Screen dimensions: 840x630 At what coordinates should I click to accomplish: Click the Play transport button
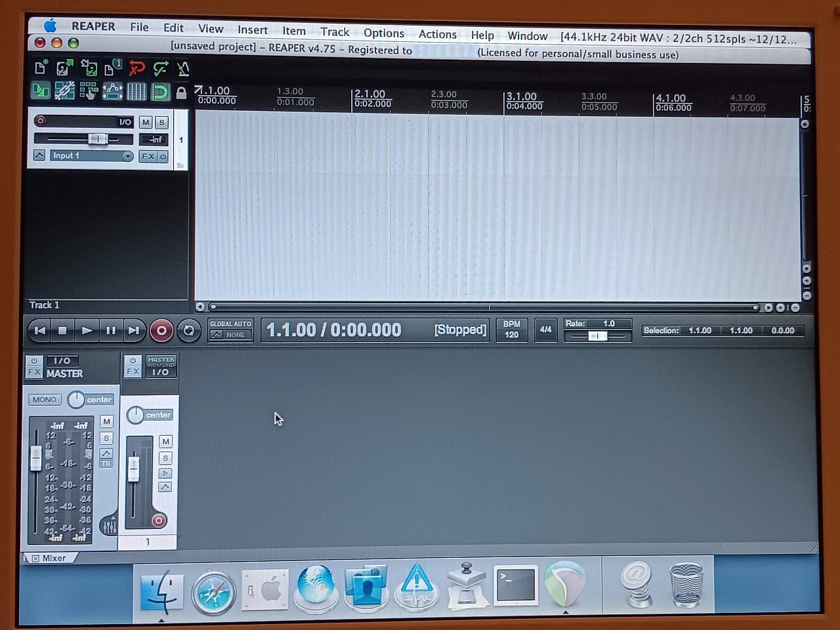86,330
